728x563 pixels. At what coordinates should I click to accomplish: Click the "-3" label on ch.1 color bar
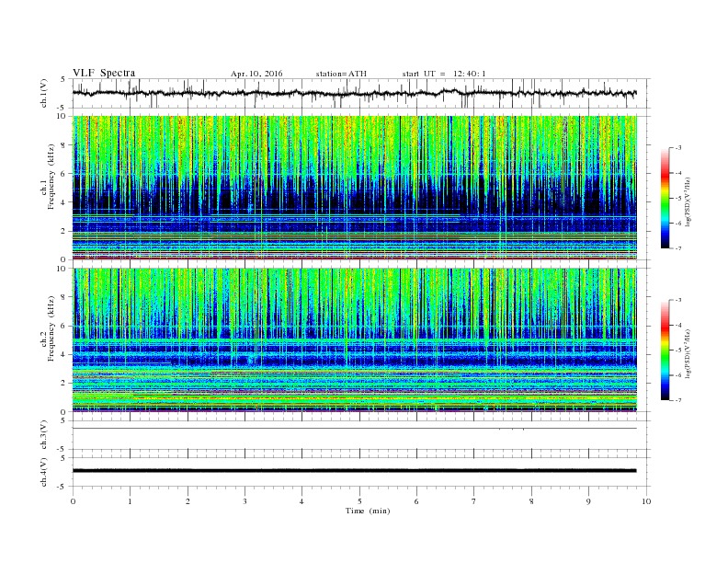tap(677, 148)
